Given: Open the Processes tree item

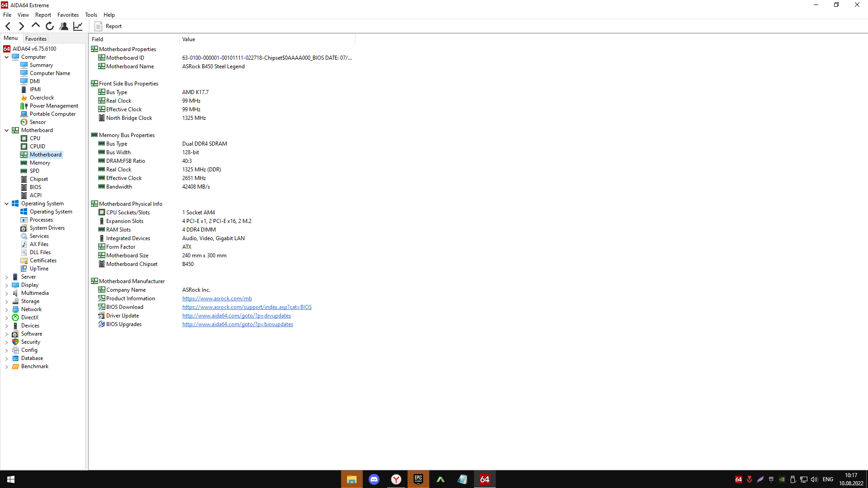Looking at the screenshot, I should coord(41,220).
